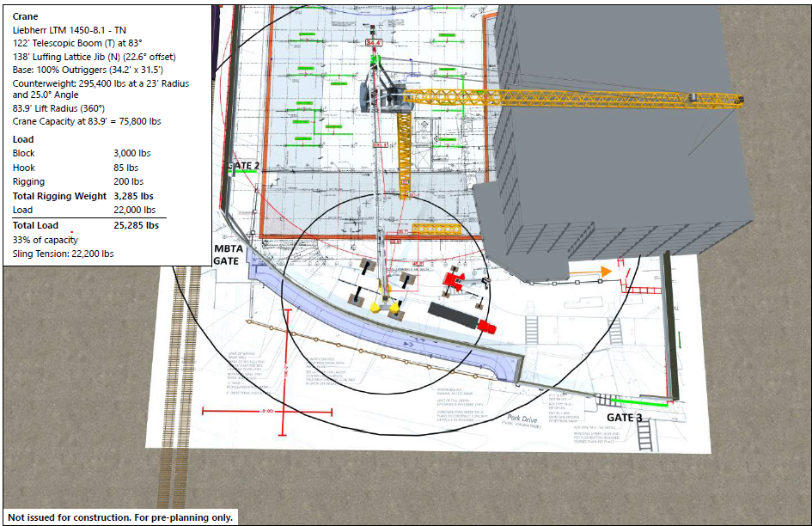This screenshot has height=526, width=812.
Task: Click the MBTA GATE label
Action: (x=228, y=254)
